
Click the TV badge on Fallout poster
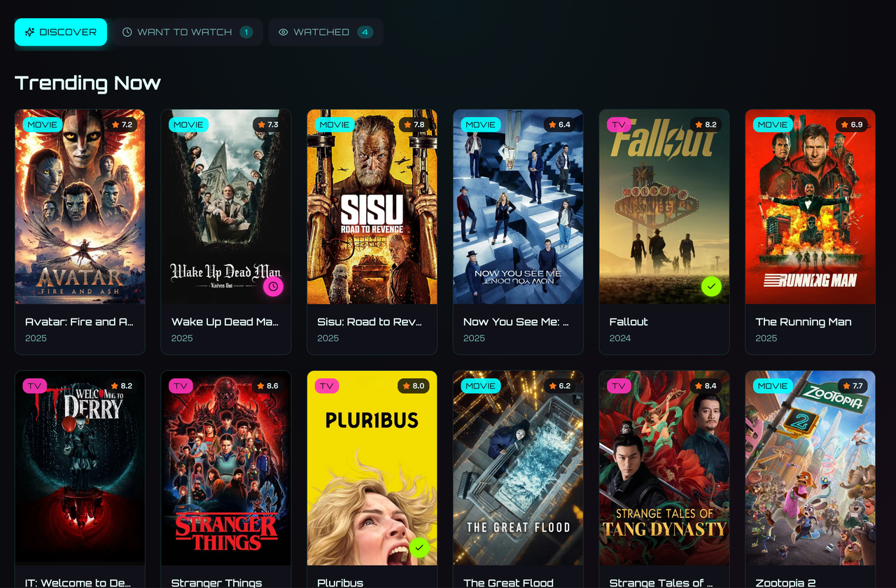click(x=619, y=125)
